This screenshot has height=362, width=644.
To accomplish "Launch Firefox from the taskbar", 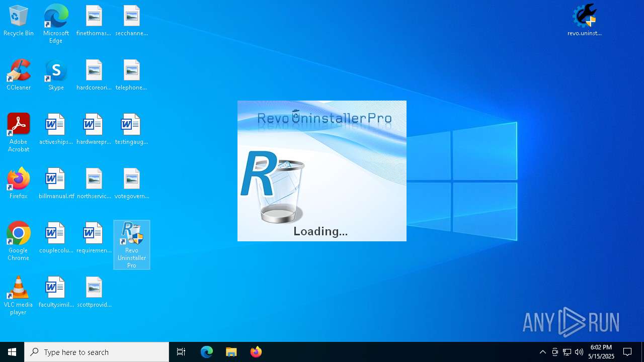I will coord(256,352).
